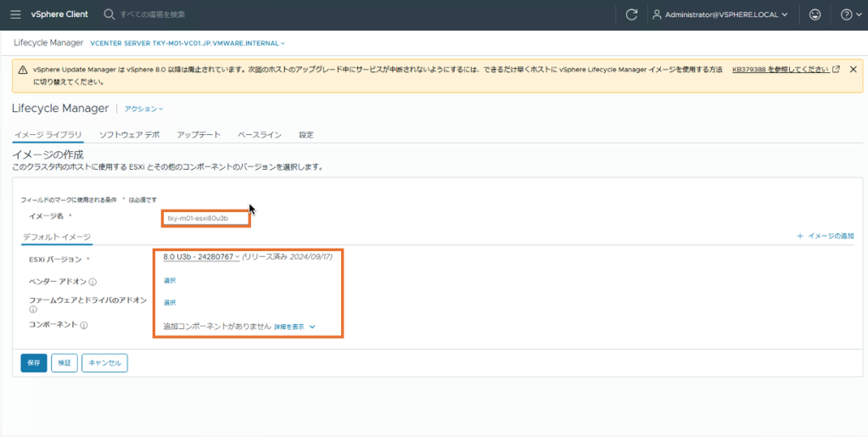Open the help question mark menu

851,15
